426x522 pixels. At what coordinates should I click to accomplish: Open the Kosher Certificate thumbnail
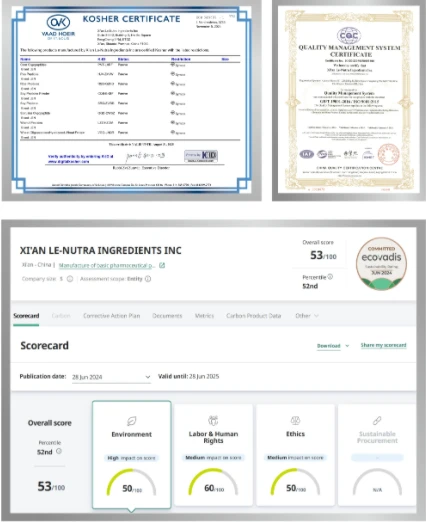pyautogui.click(x=131, y=100)
